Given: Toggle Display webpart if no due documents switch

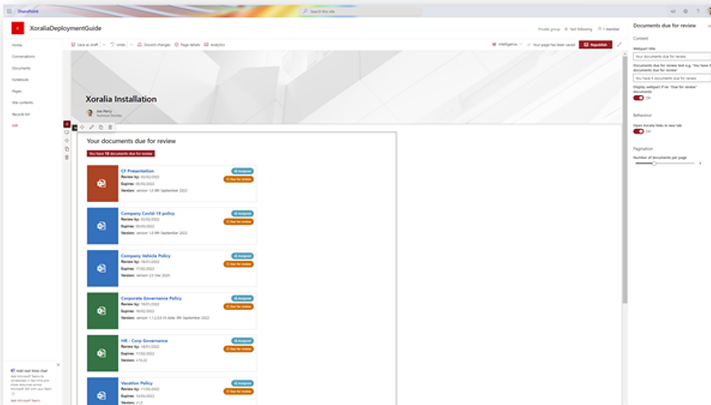Looking at the screenshot, I should pyautogui.click(x=638, y=98).
